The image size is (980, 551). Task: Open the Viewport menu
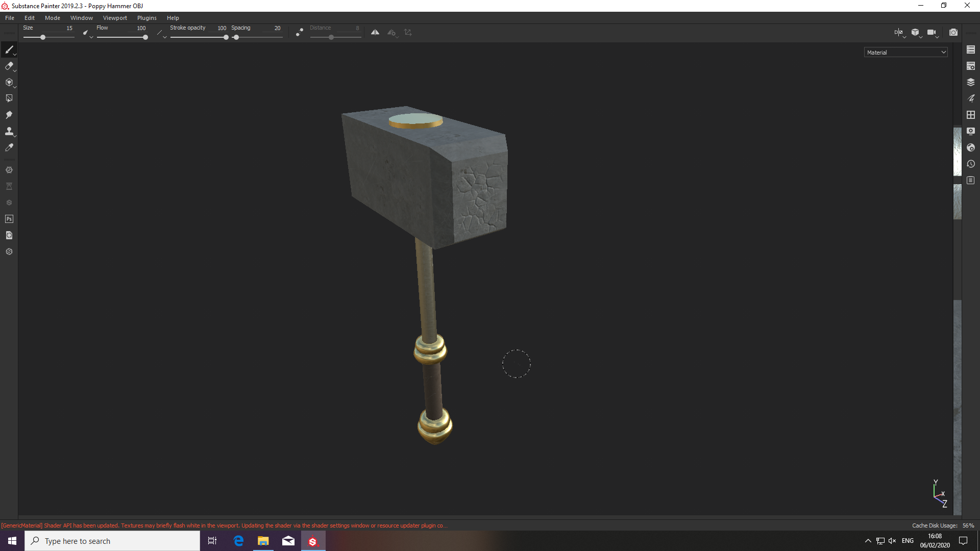(115, 18)
